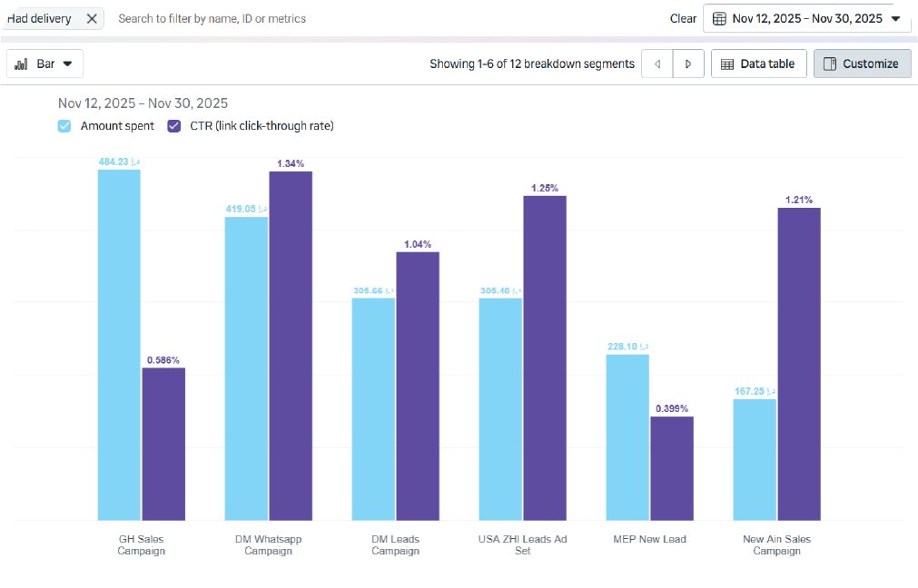Open the Bar chart type dropdown
918x588 pixels.
45,64
